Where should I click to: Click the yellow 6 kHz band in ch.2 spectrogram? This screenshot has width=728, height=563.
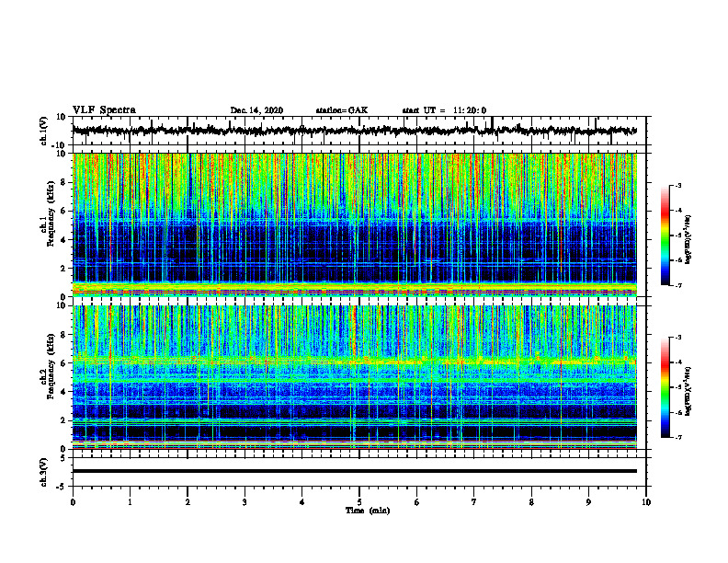[354, 361]
